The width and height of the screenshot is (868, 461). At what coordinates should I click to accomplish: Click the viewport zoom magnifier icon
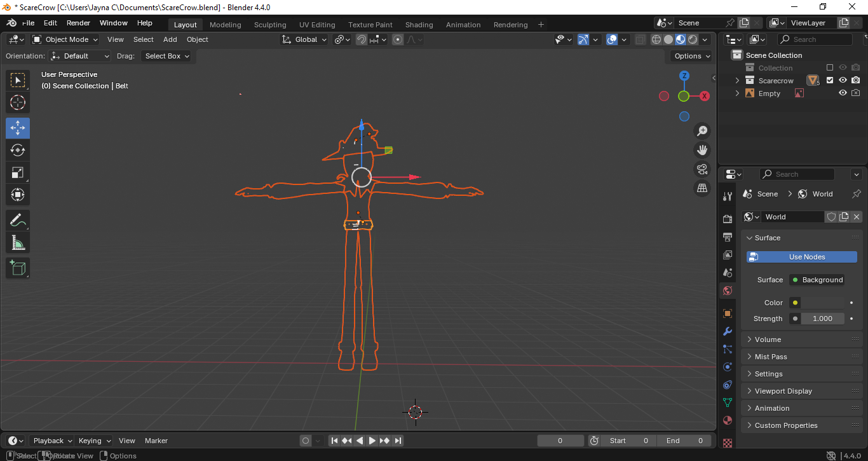pyautogui.click(x=702, y=131)
